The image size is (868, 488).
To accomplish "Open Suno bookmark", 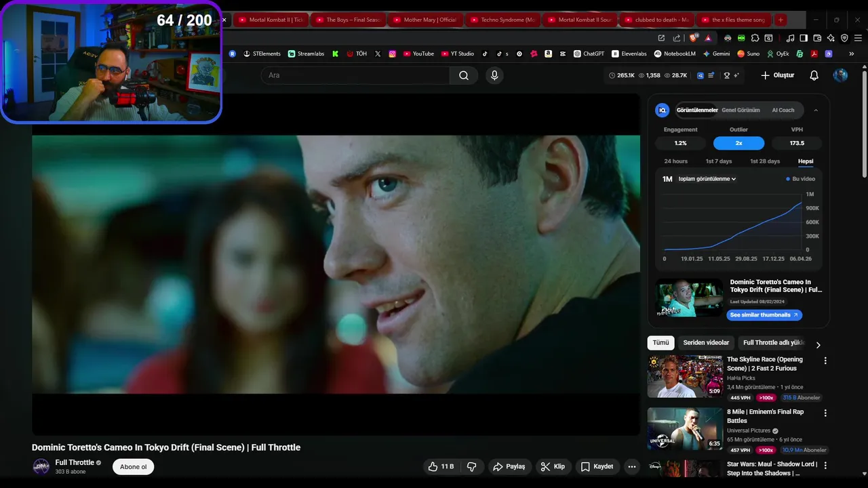I will (749, 54).
